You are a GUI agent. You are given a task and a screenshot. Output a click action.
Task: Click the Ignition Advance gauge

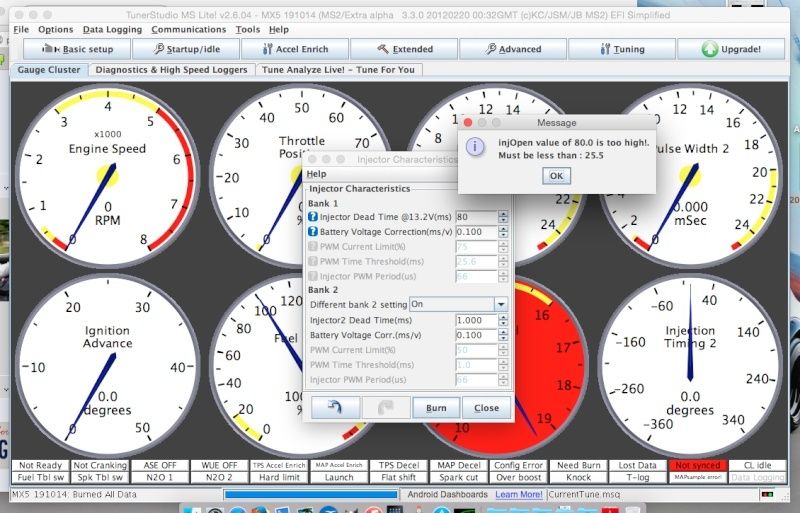point(108,366)
